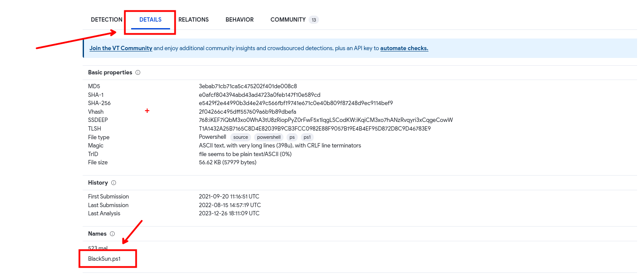644x275 pixels.
Task: Click the SHA-256 hash value
Action: click(x=296, y=103)
